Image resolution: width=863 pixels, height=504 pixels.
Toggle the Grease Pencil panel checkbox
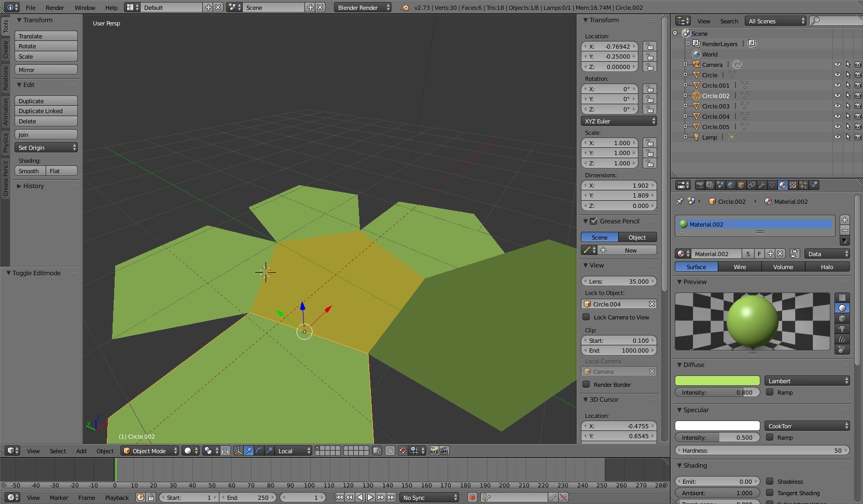tap(594, 221)
